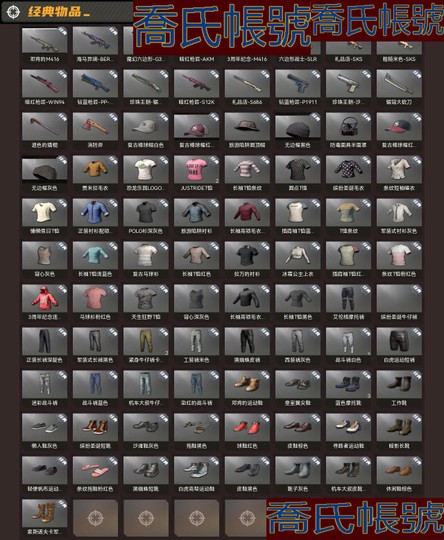Choose the blue P1911 pistol skin
The width and height of the screenshot is (444, 540).
click(298, 88)
